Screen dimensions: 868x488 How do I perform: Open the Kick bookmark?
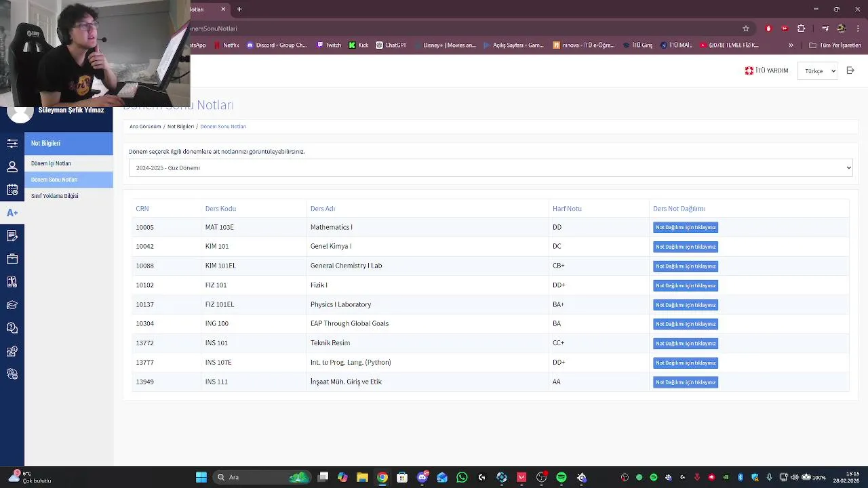(359, 45)
